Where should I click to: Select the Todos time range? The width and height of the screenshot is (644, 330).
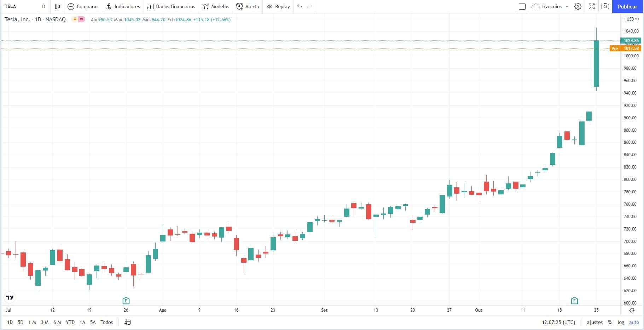(107, 322)
